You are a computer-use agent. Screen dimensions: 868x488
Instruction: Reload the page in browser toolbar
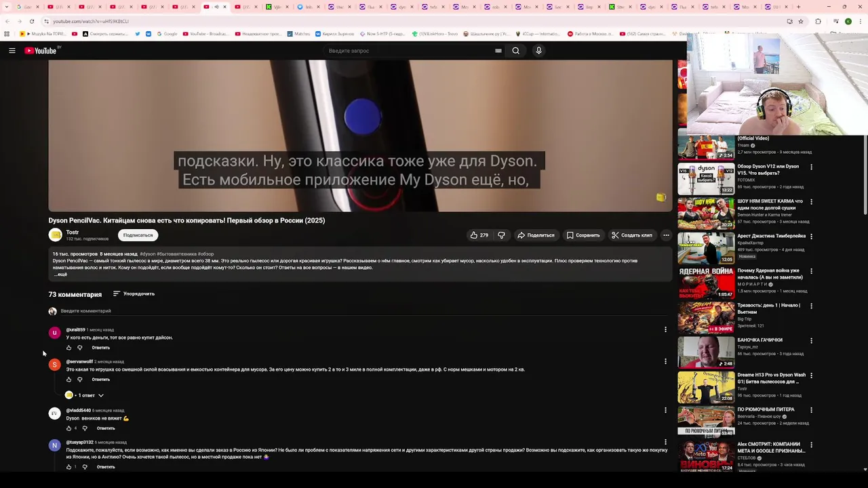click(31, 21)
